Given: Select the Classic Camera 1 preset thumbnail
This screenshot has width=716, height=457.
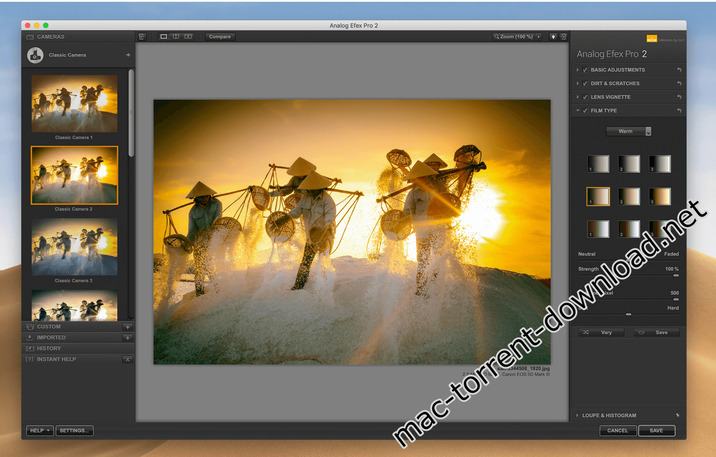Looking at the screenshot, I should point(74,104).
